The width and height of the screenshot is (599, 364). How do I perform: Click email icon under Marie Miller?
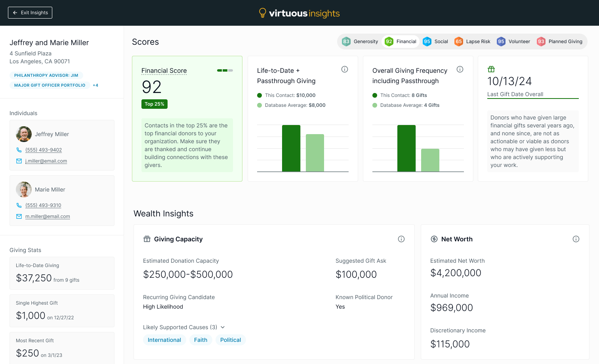click(x=19, y=216)
